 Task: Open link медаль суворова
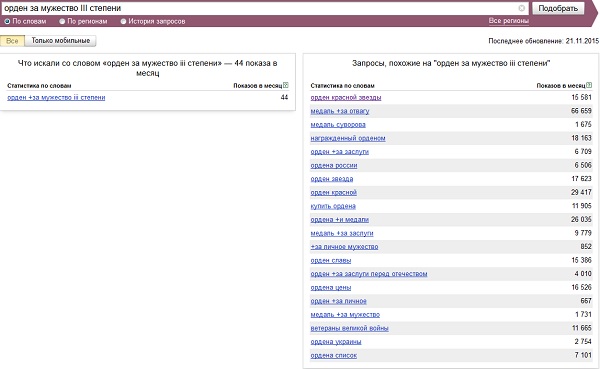click(x=338, y=125)
